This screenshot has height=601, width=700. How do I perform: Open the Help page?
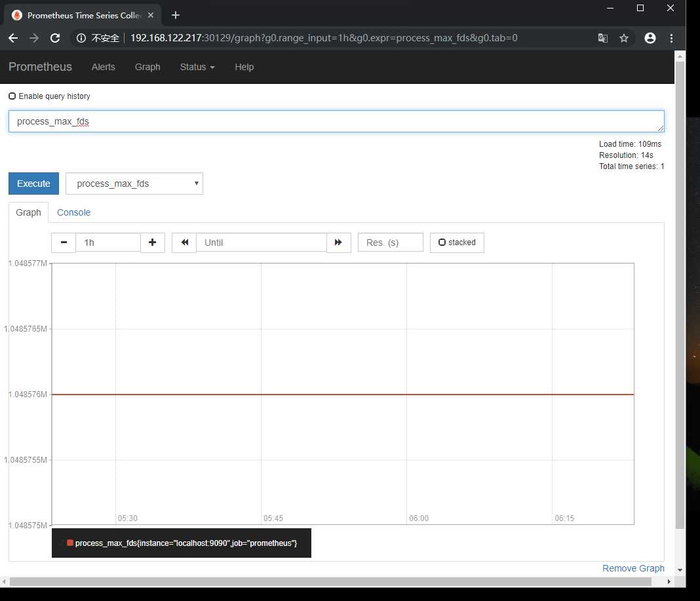click(244, 67)
